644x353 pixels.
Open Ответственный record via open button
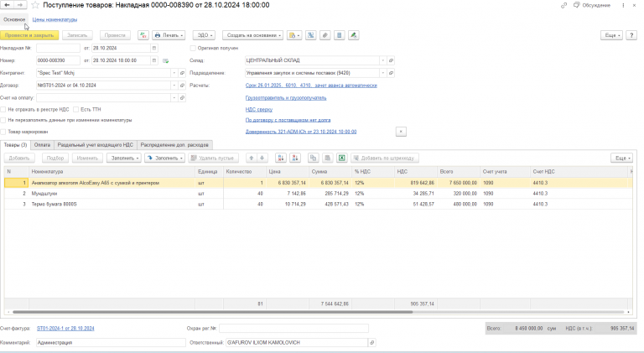click(x=372, y=342)
